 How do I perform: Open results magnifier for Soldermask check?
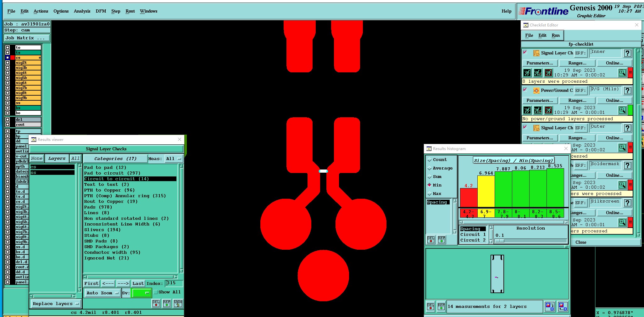click(x=622, y=185)
